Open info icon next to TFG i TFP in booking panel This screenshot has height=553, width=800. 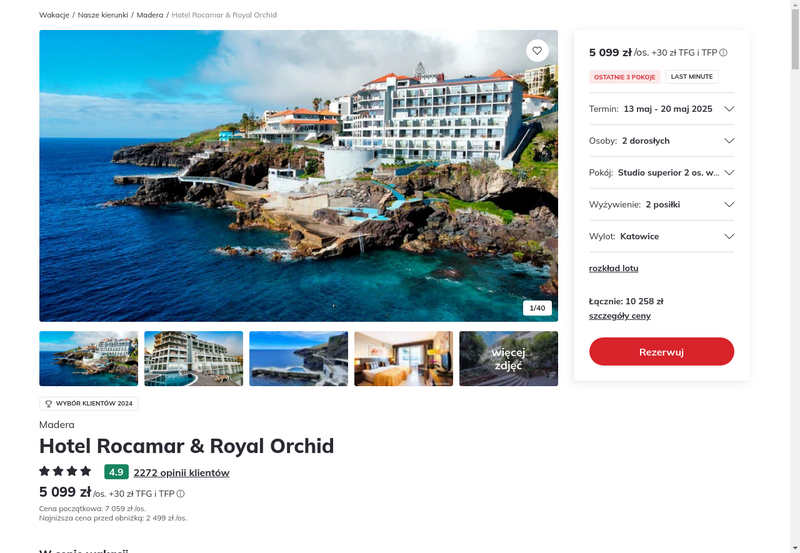(x=723, y=53)
